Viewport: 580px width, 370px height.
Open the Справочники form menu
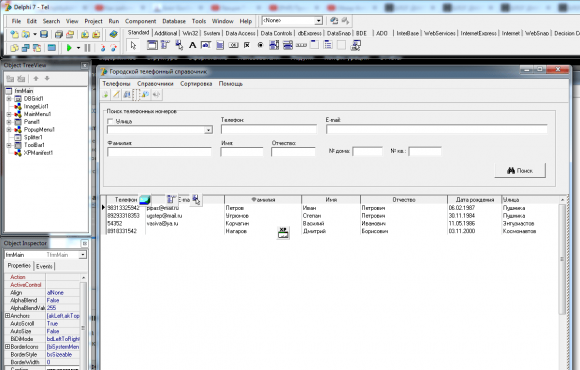coord(155,84)
